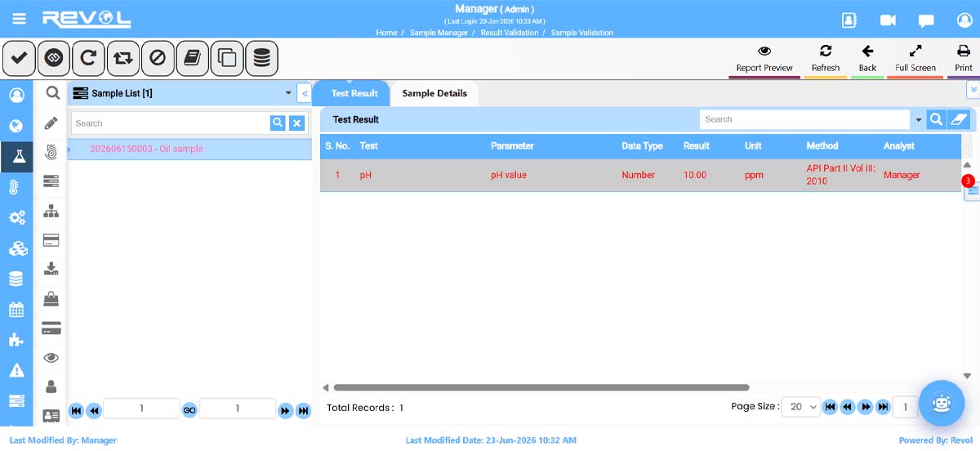The image size is (980, 451).
Task: Clear Test Result filter with eraser button
Action: click(x=959, y=119)
